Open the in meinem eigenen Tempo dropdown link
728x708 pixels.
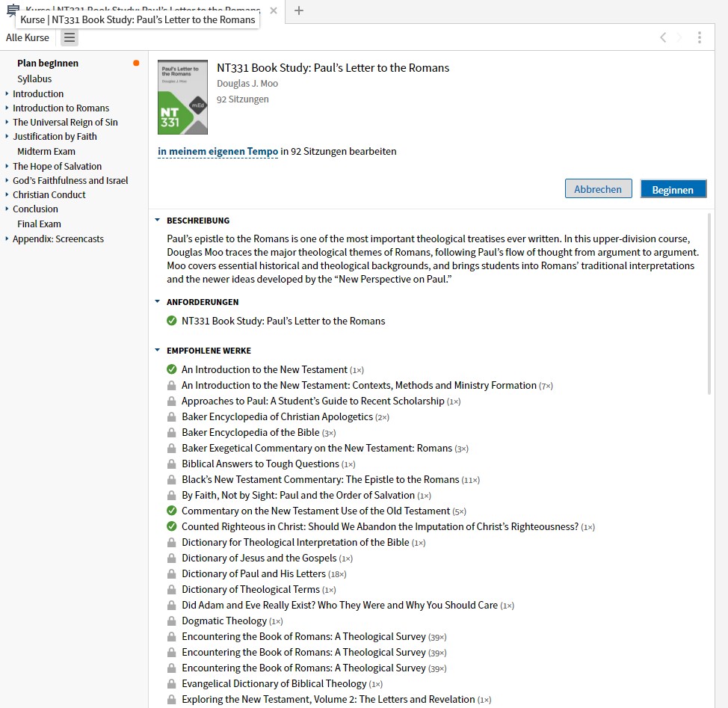pos(218,151)
